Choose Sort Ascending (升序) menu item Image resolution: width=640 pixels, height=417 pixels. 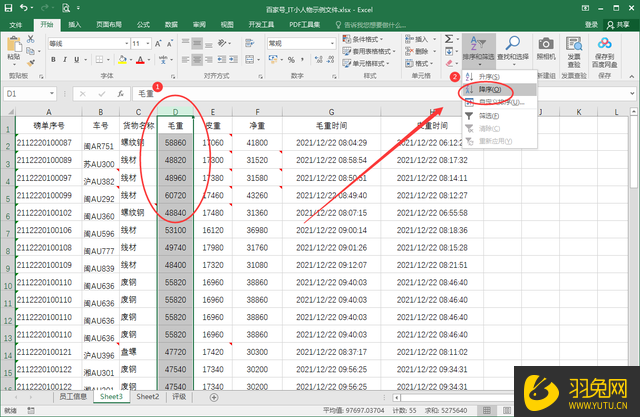[x=499, y=77]
